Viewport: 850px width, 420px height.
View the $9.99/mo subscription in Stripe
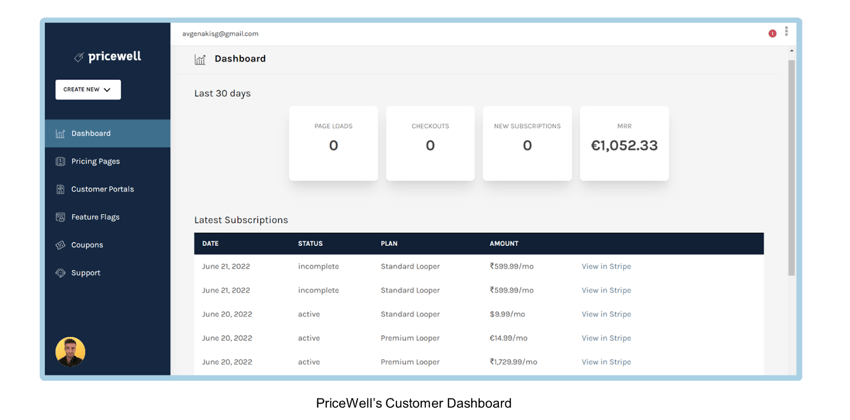(x=606, y=314)
